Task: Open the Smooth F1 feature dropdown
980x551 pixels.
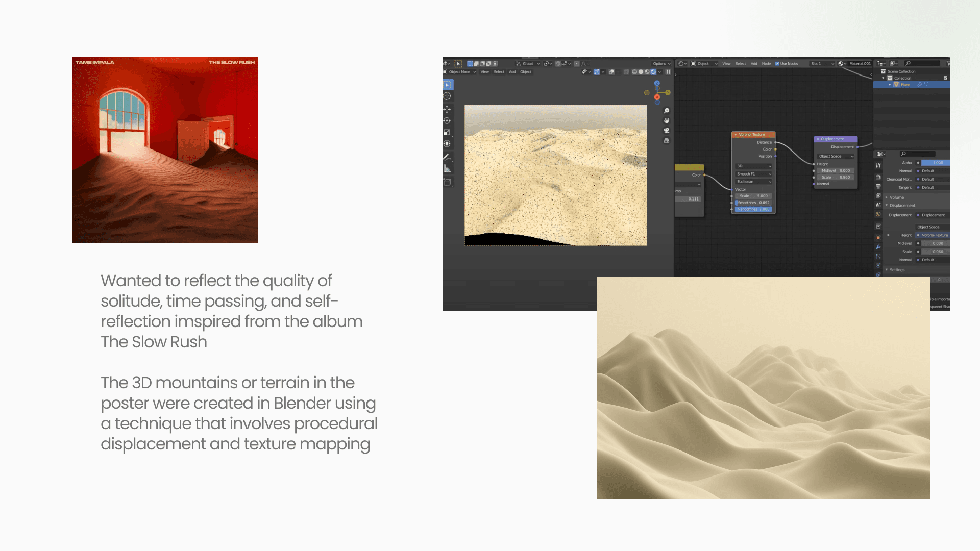Action: (x=753, y=174)
